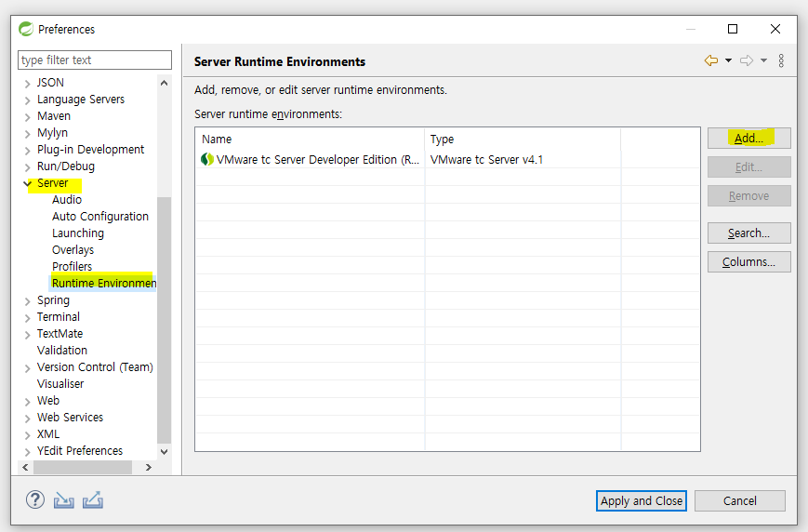Open the Validation preferences page
The image size is (808, 532).
62,351
